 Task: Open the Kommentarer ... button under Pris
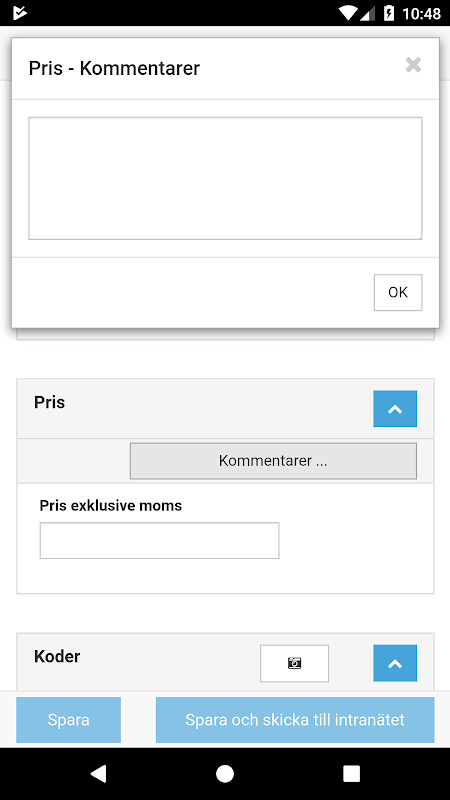tap(273, 461)
